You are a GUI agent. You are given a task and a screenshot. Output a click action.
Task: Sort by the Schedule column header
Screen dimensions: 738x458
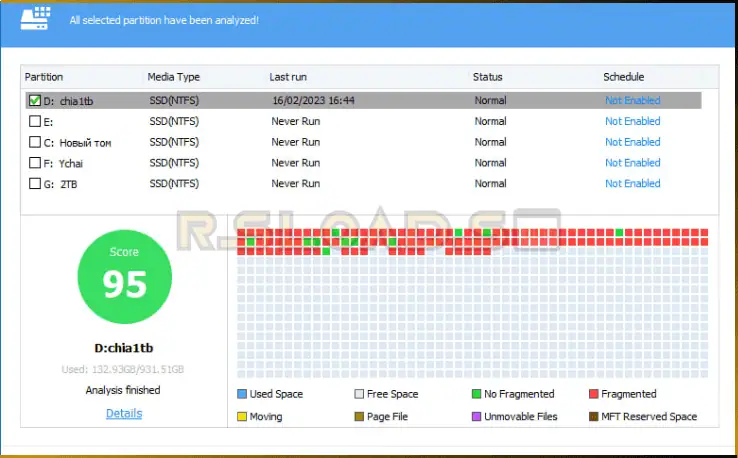(624, 77)
